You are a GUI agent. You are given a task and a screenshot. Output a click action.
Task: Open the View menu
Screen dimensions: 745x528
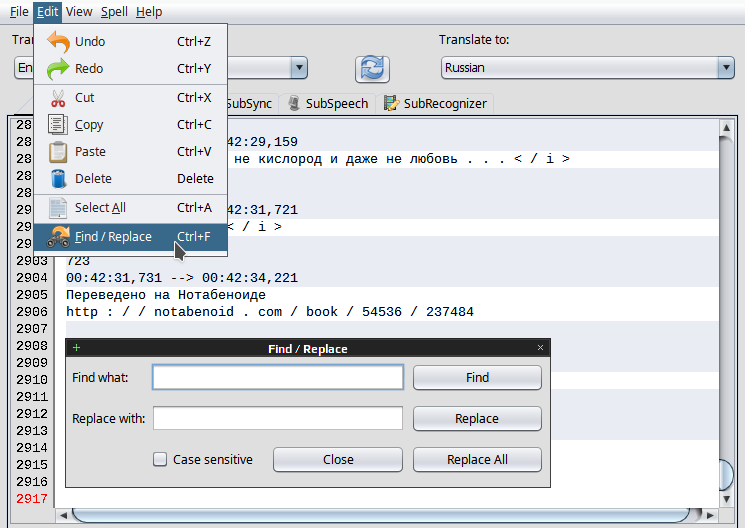point(79,11)
